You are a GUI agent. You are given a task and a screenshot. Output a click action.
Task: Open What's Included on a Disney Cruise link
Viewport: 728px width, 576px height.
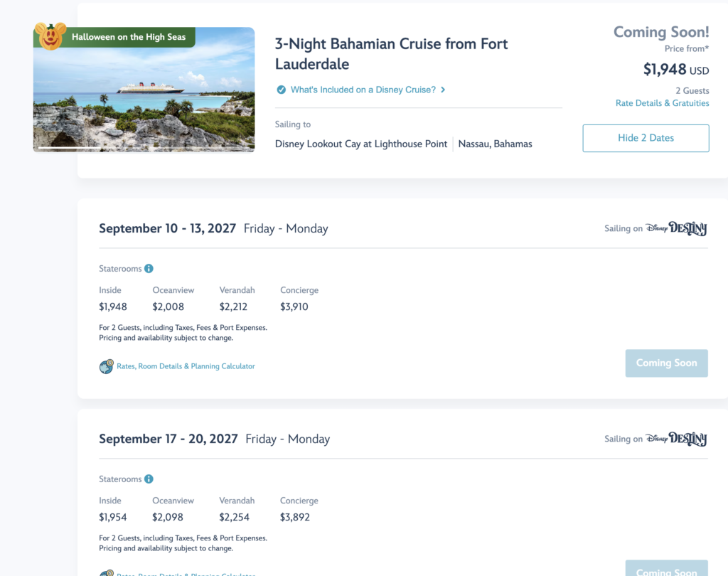(363, 90)
